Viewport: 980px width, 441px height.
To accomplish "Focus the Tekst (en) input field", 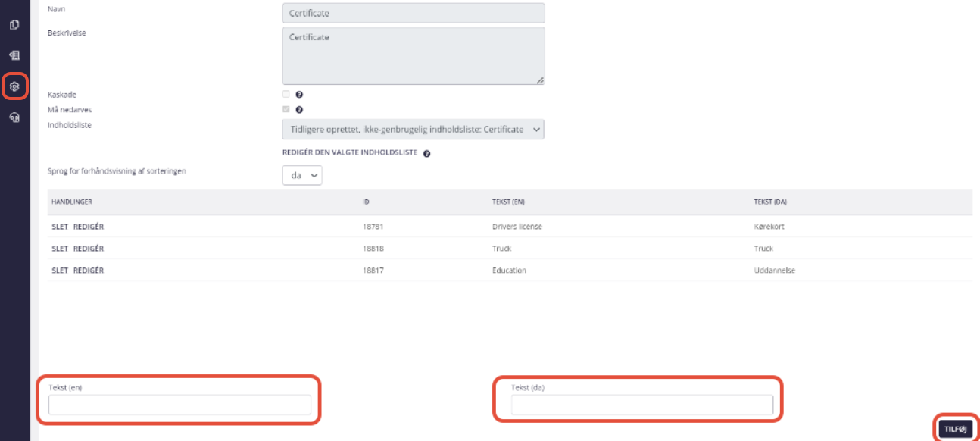I will (179, 405).
